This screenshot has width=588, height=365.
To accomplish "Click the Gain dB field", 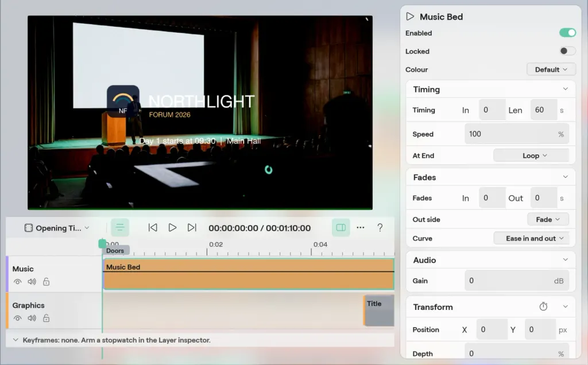I will coord(517,280).
